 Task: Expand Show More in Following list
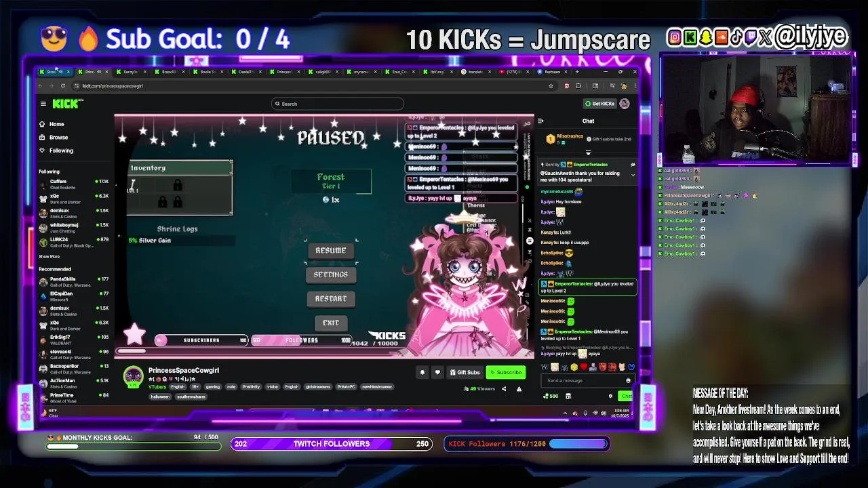click(x=49, y=257)
